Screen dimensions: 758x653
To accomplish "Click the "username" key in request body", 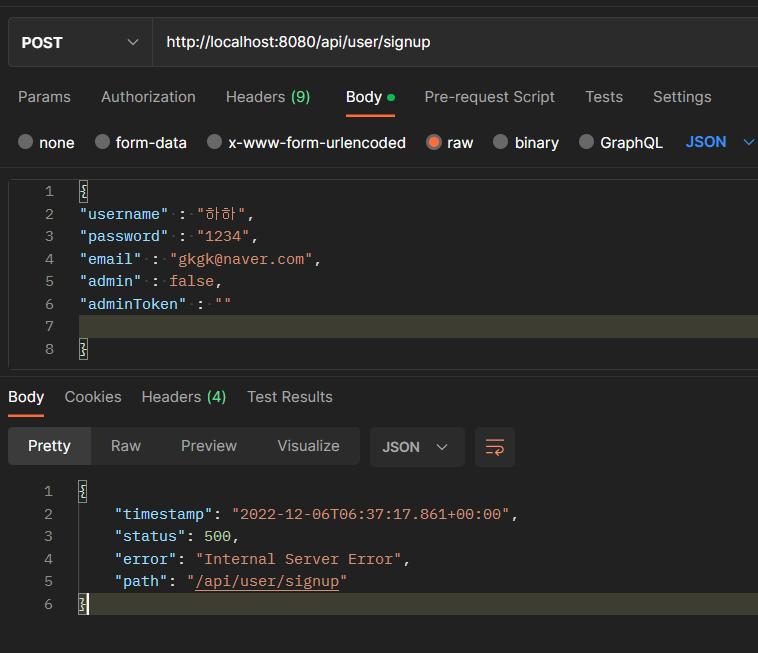I will 124,214.
